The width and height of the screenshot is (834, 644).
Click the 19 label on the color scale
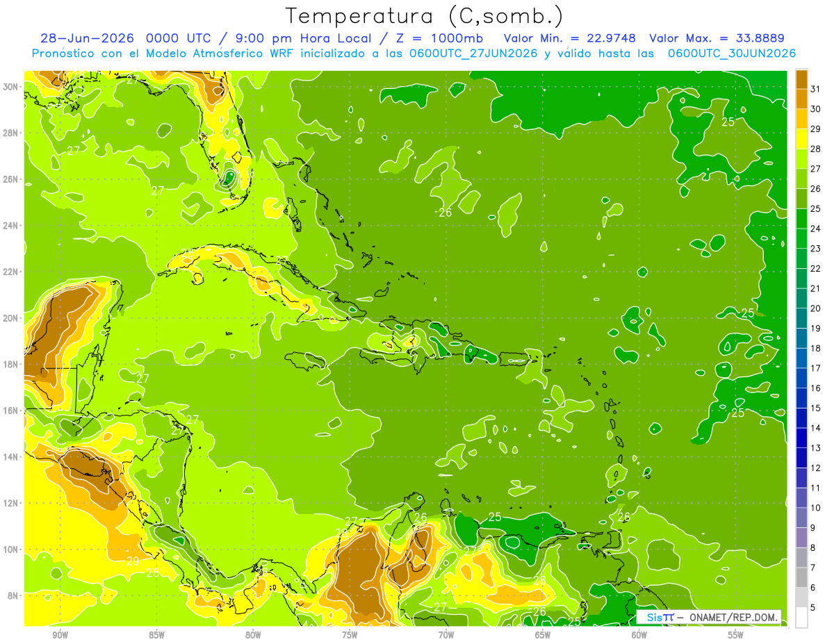tap(816, 329)
